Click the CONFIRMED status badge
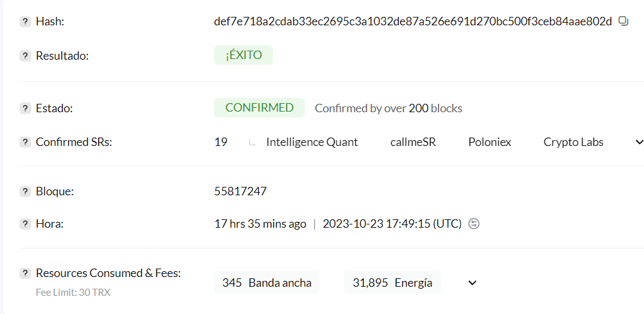The image size is (644, 314). pyautogui.click(x=259, y=108)
